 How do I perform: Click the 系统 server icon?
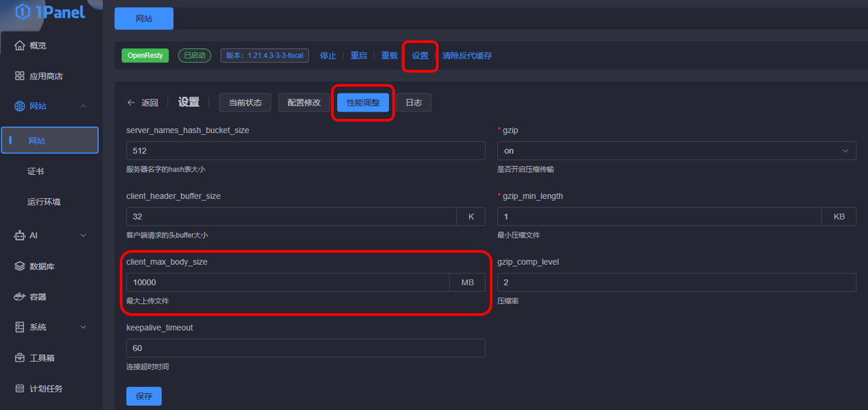point(20,327)
